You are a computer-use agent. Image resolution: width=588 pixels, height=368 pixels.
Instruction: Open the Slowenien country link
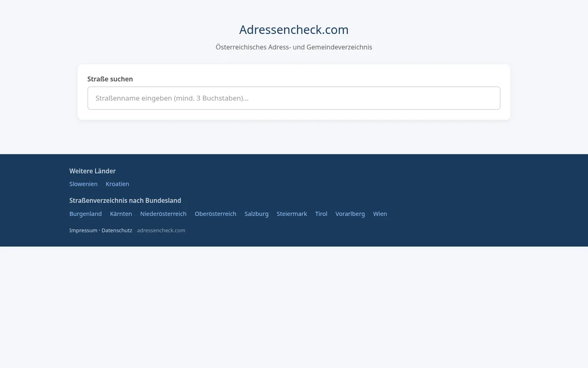point(83,184)
